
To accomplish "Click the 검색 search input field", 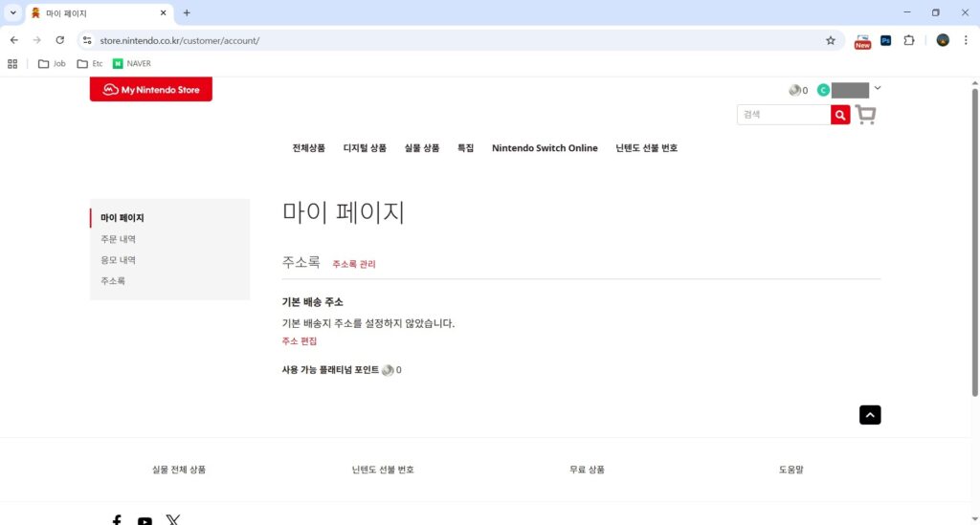I will coord(784,115).
